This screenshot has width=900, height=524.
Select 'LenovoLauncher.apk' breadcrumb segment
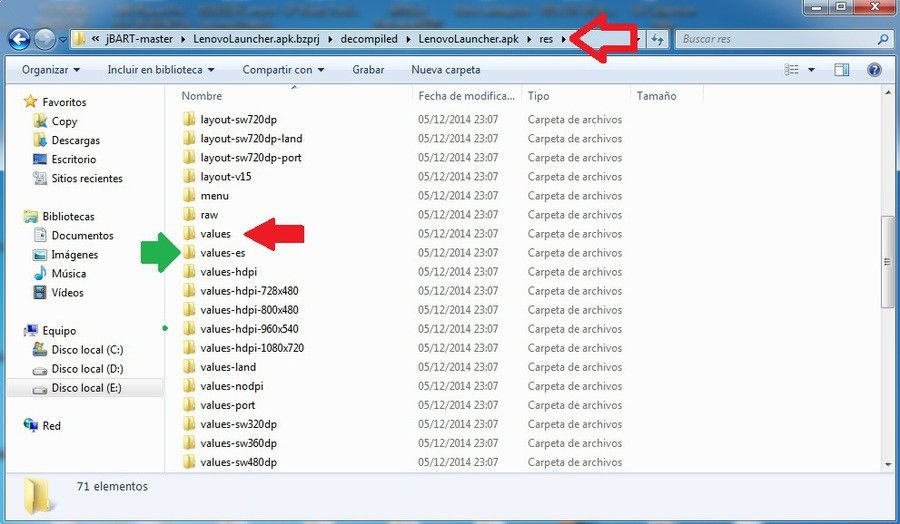point(468,39)
